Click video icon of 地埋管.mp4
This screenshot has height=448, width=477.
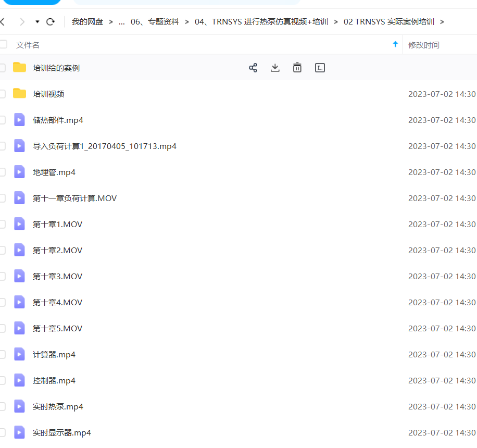point(19,172)
